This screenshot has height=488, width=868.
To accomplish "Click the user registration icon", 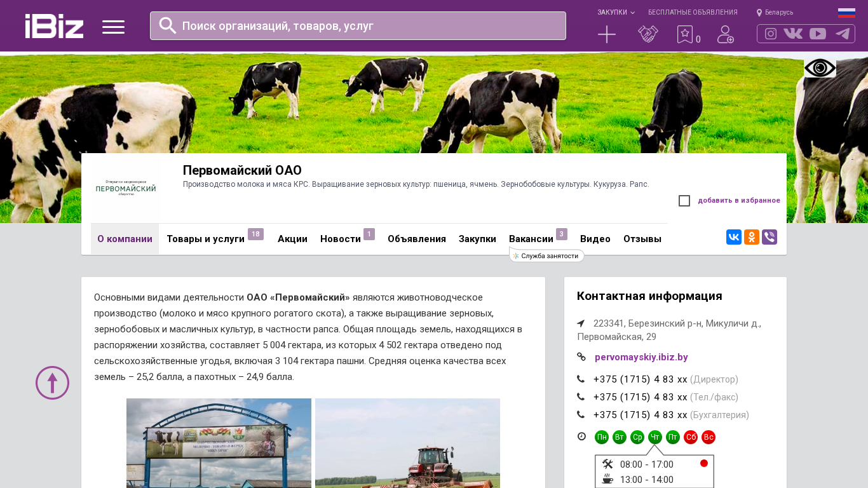I will (x=726, y=34).
